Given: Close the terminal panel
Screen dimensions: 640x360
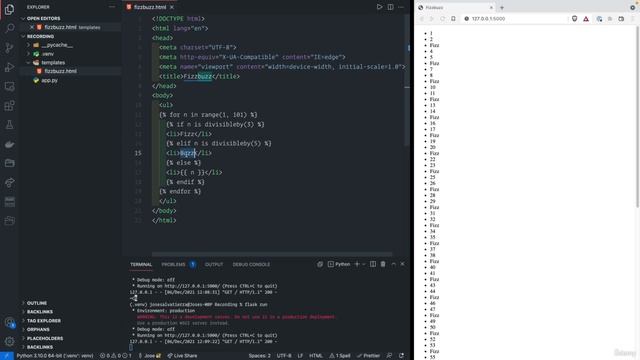Looking at the screenshot, I should click(402, 264).
